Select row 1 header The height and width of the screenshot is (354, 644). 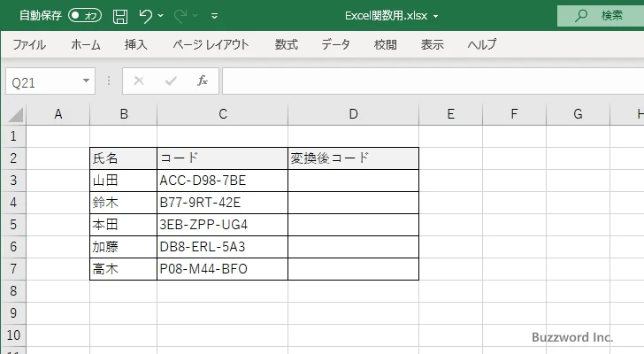click(13, 136)
